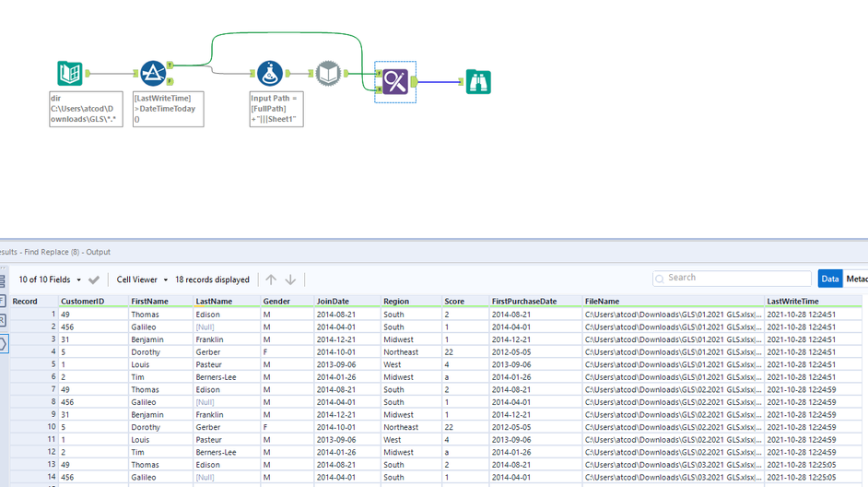Click the checkmark icon beside fields selector

tap(94, 279)
